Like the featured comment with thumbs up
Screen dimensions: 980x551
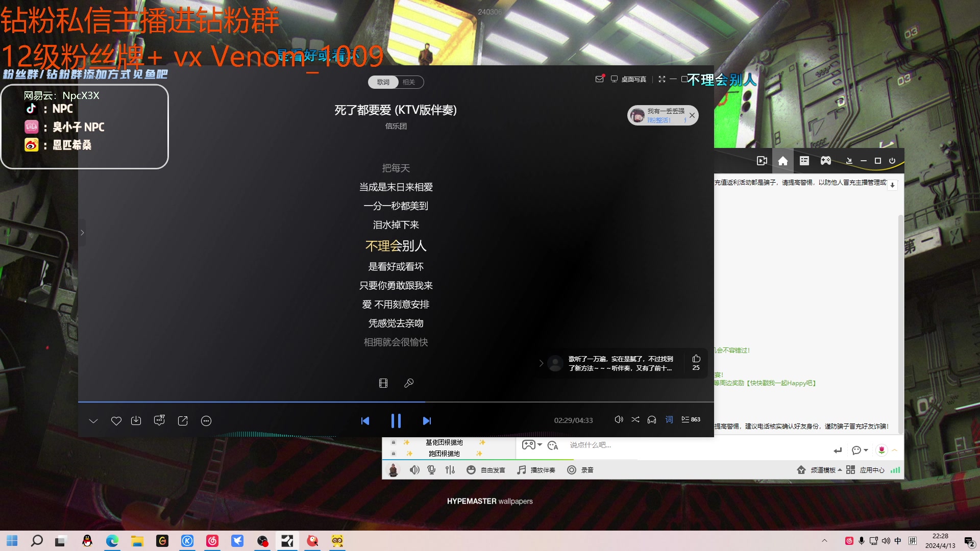(x=696, y=363)
